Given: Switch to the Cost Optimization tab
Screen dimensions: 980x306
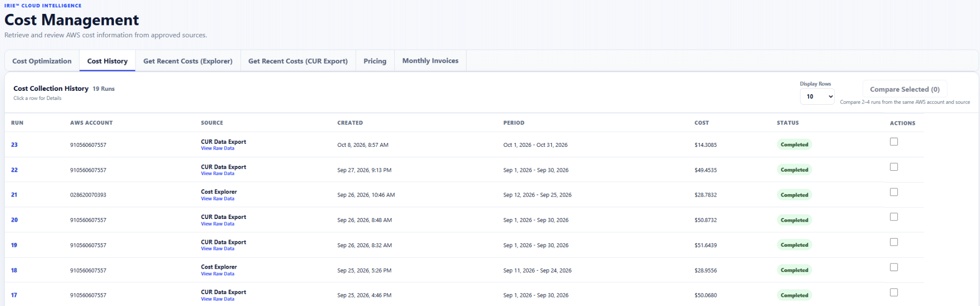Looking at the screenshot, I should [42, 61].
